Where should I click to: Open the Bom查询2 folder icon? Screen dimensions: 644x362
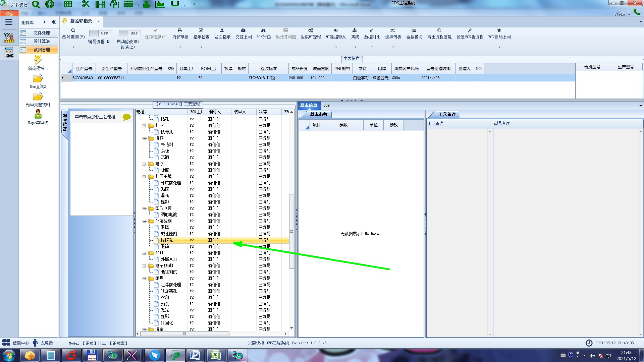(x=38, y=79)
